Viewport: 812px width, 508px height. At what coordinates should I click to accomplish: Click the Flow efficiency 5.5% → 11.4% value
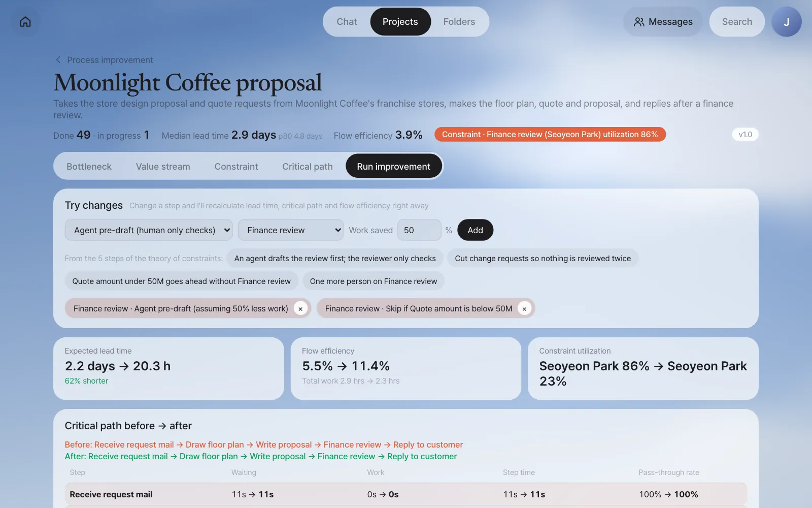pos(346,366)
